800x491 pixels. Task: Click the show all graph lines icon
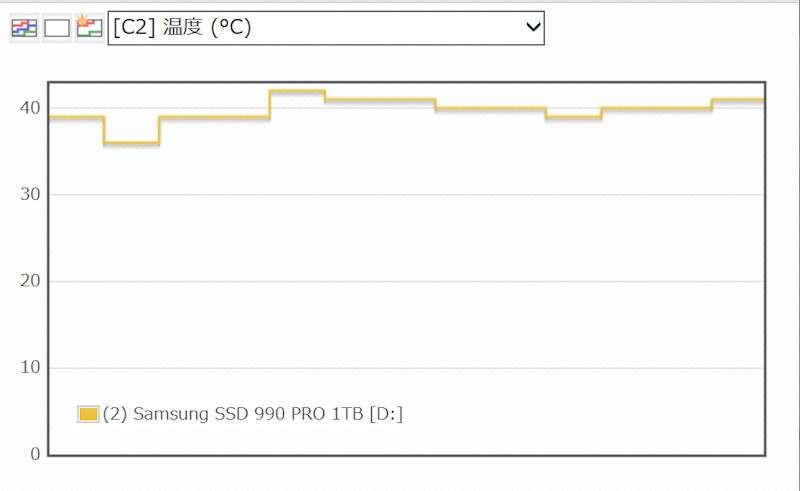[x=24, y=28]
